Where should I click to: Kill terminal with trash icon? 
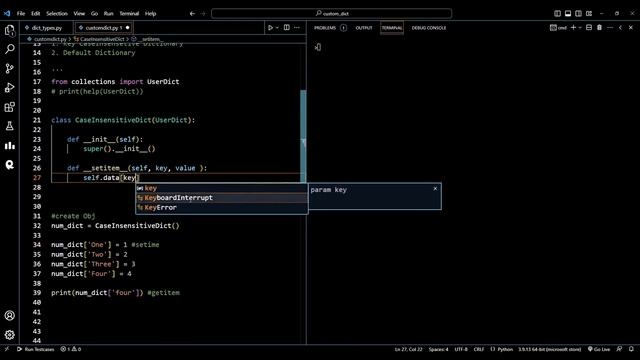(599, 28)
